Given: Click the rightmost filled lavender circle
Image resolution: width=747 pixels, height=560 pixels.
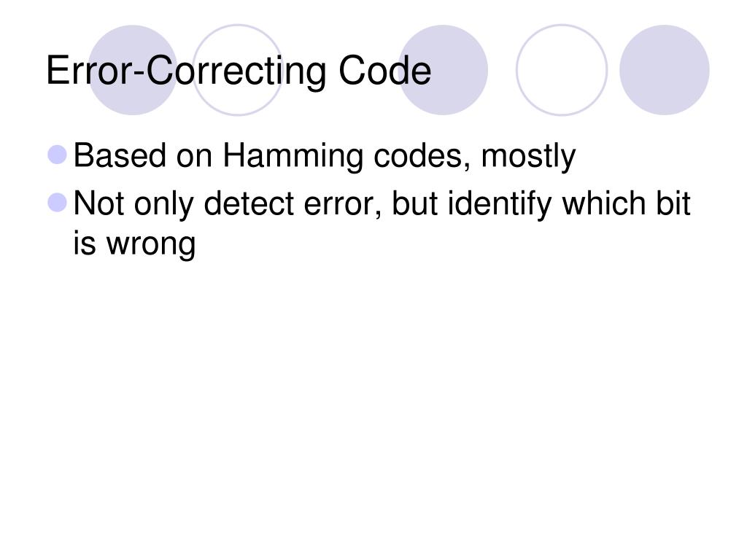Looking at the screenshot, I should tap(665, 70).
